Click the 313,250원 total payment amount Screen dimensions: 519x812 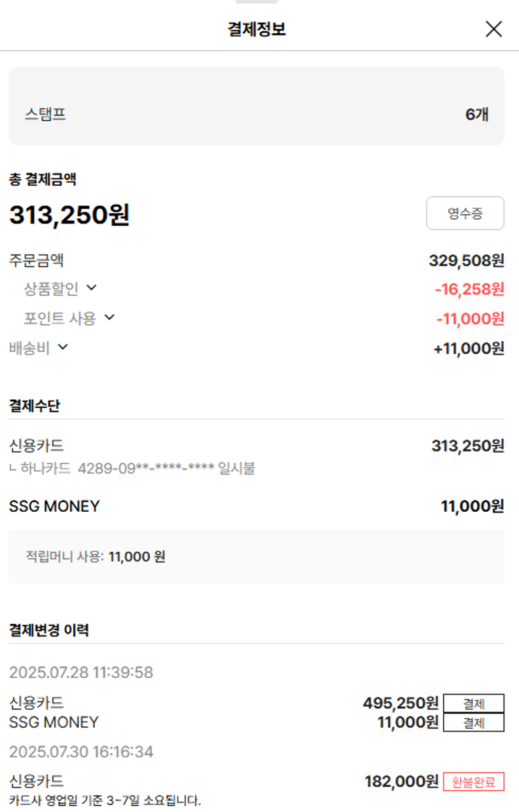click(x=69, y=215)
